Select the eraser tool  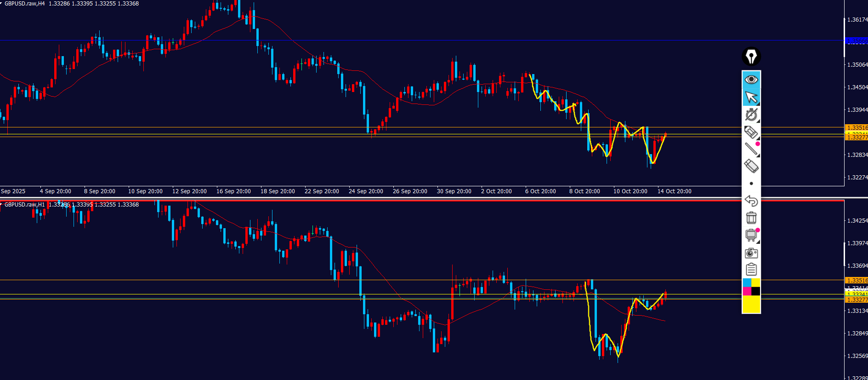751,166
